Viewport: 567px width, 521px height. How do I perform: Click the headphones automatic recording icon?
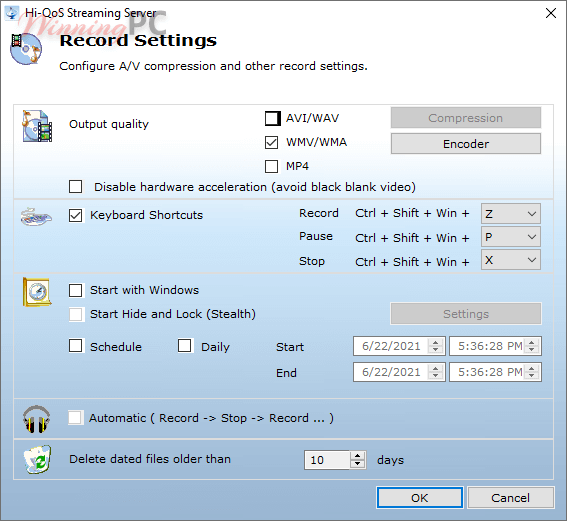click(36, 419)
